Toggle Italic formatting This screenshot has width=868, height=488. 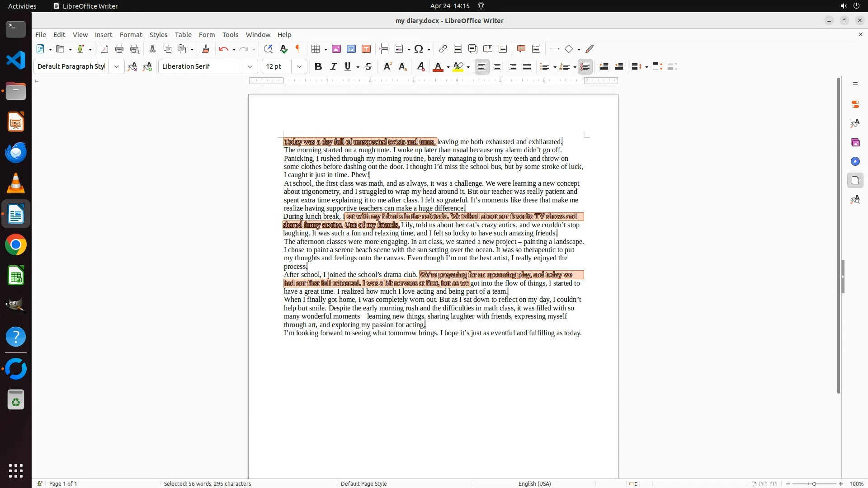[x=333, y=66]
